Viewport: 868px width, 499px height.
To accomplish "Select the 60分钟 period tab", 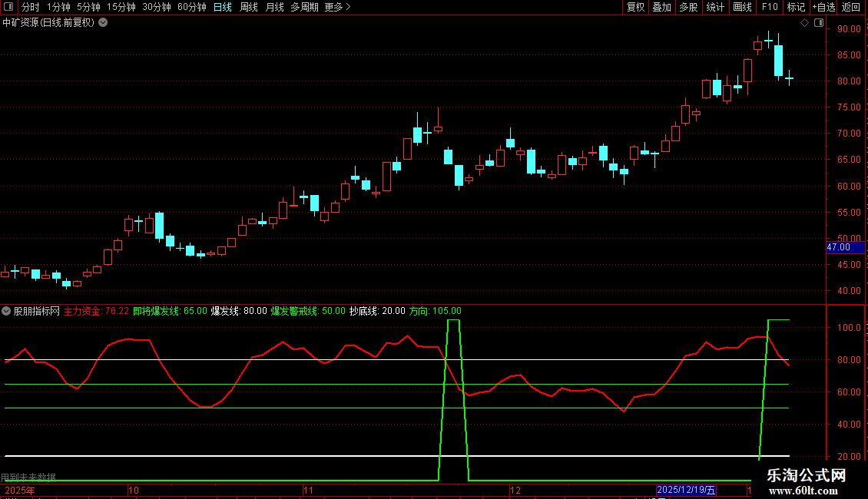I will click(x=192, y=7).
